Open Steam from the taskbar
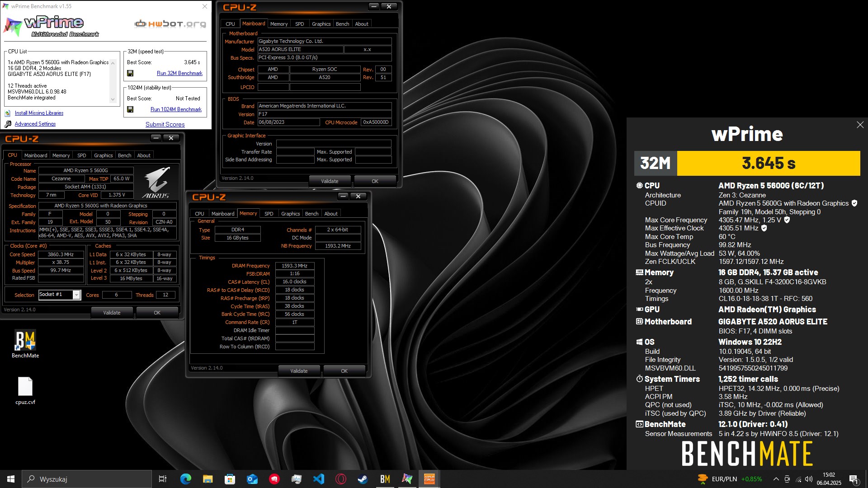 click(363, 479)
